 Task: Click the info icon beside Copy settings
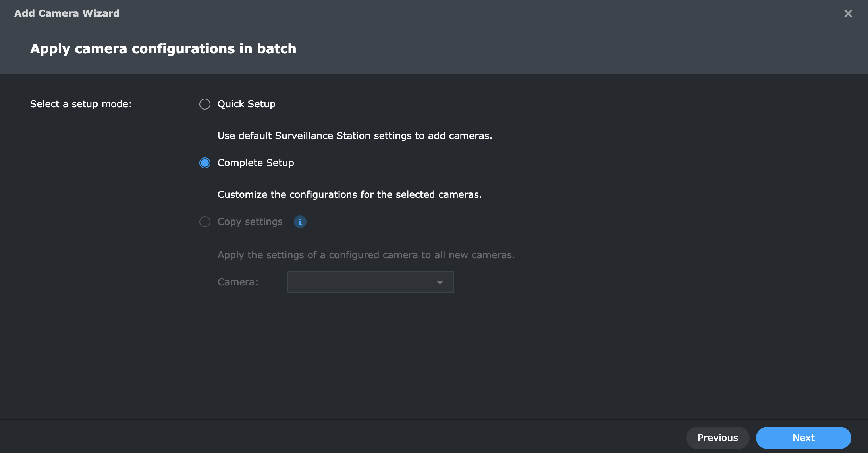pos(300,222)
